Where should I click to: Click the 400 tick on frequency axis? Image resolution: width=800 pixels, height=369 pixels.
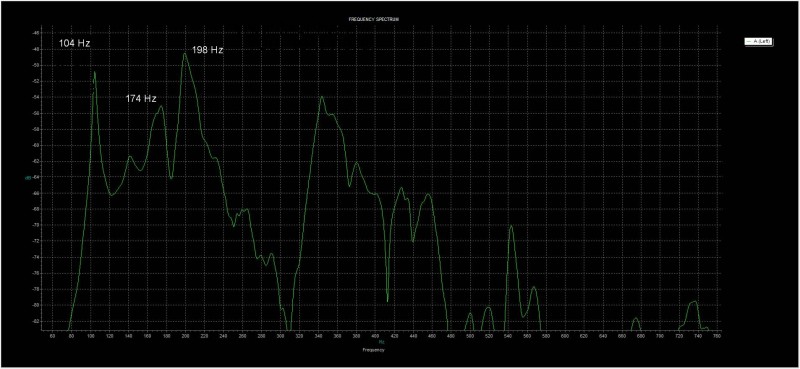click(x=375, y=336)
